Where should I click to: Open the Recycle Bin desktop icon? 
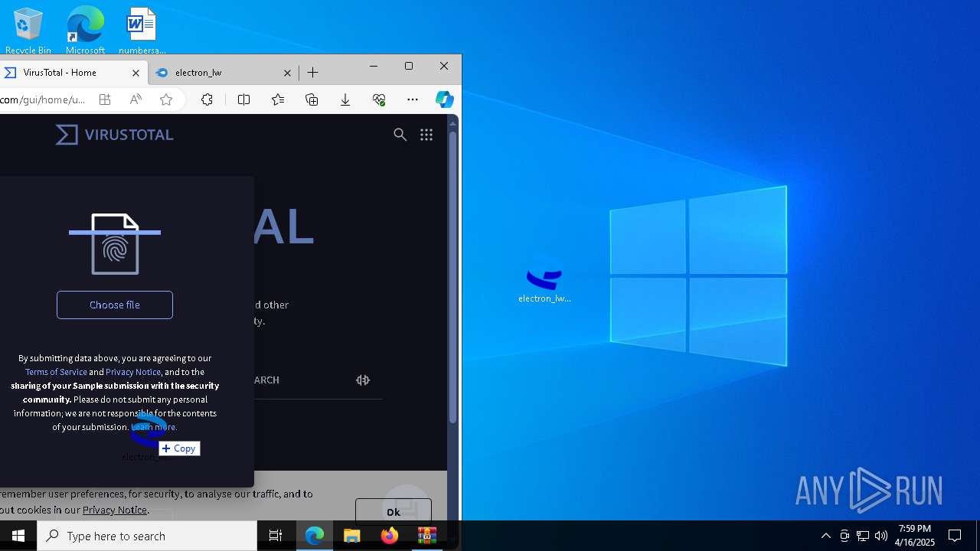pos(28,31)
